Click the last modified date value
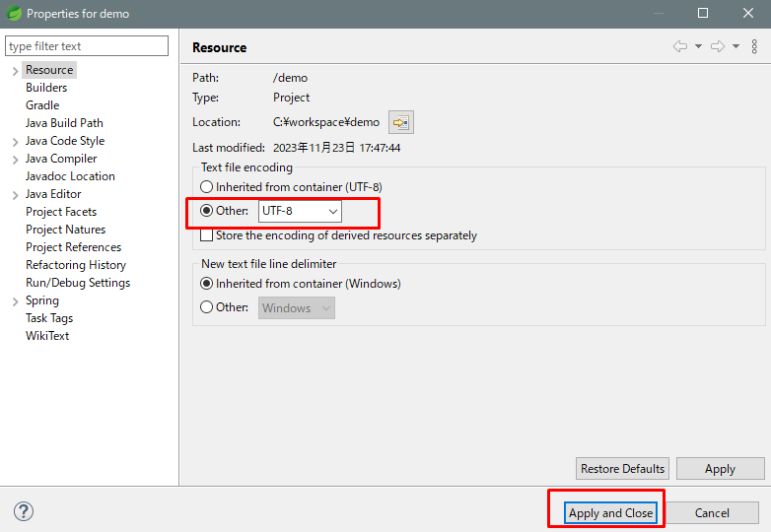 337,148
